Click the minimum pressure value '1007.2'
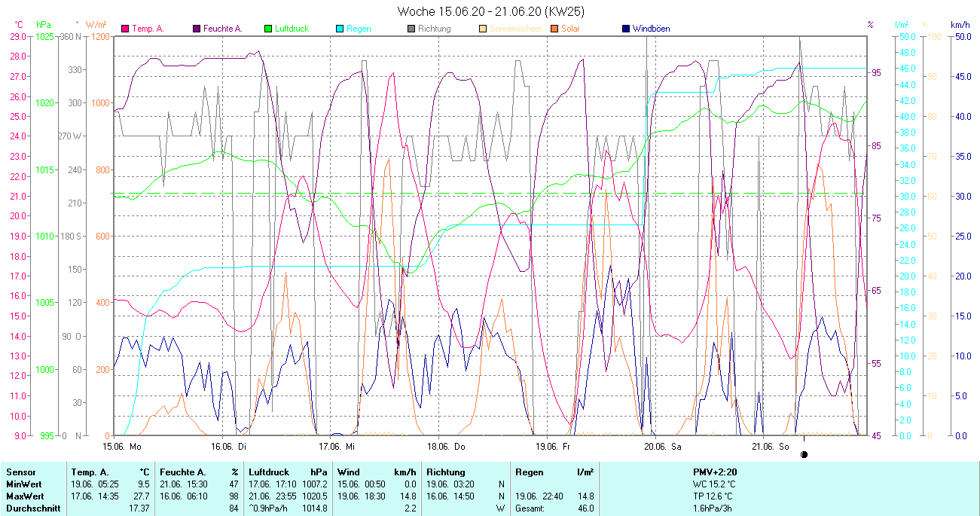The image size is (980, 516). pos(314,484)
